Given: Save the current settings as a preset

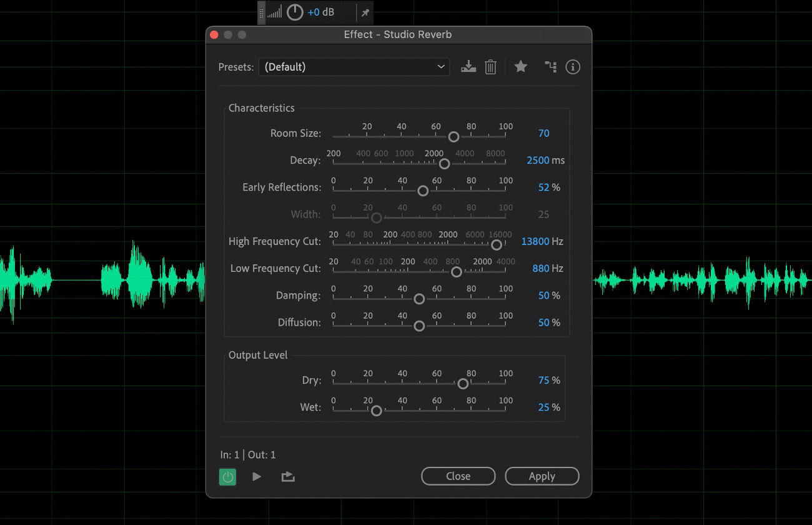Looking at the screenshot, I should point(468,67).
